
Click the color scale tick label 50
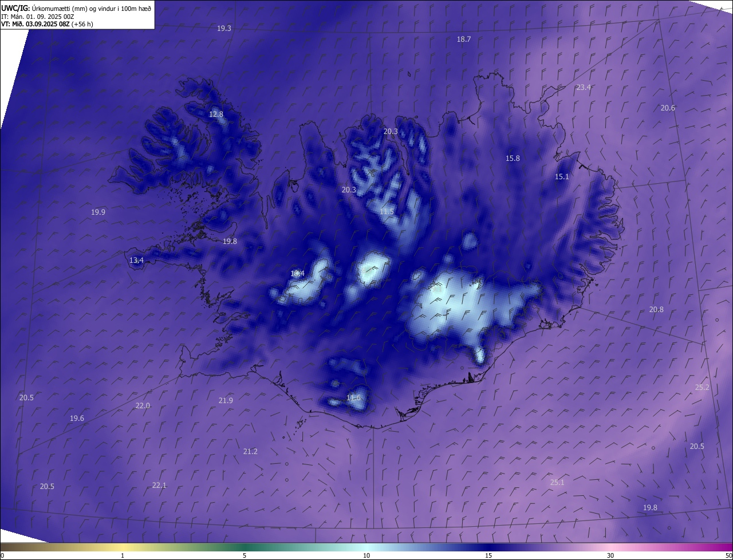point(728,555)
